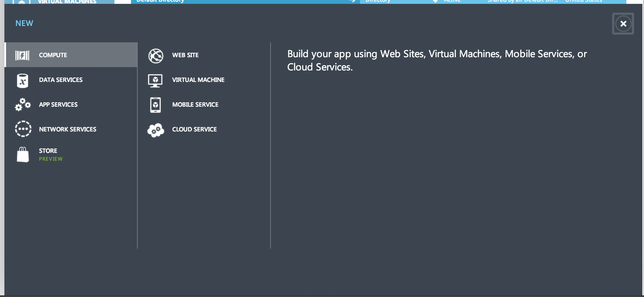
Task: Select the COMPUTE menu label
Action: 53,55
